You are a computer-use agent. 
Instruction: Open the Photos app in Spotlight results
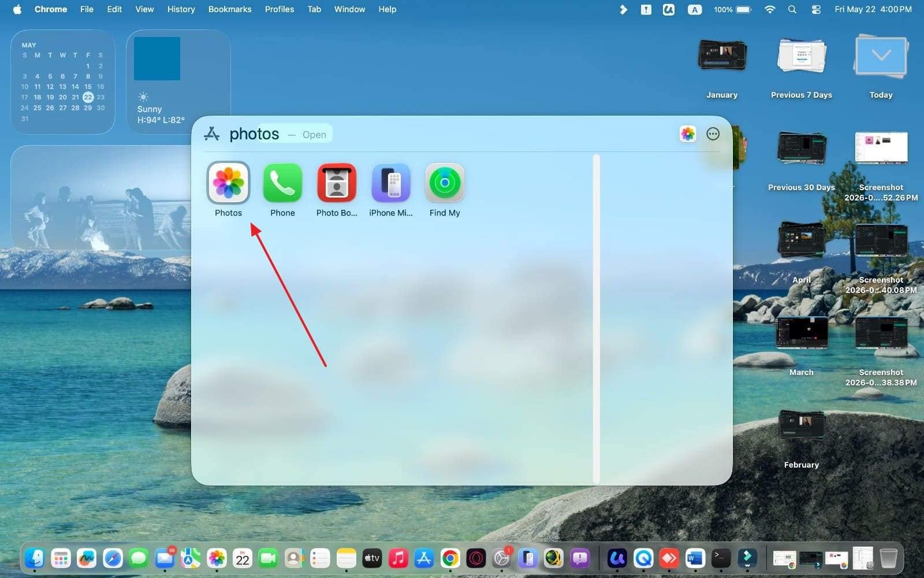(x=228, y=183)
